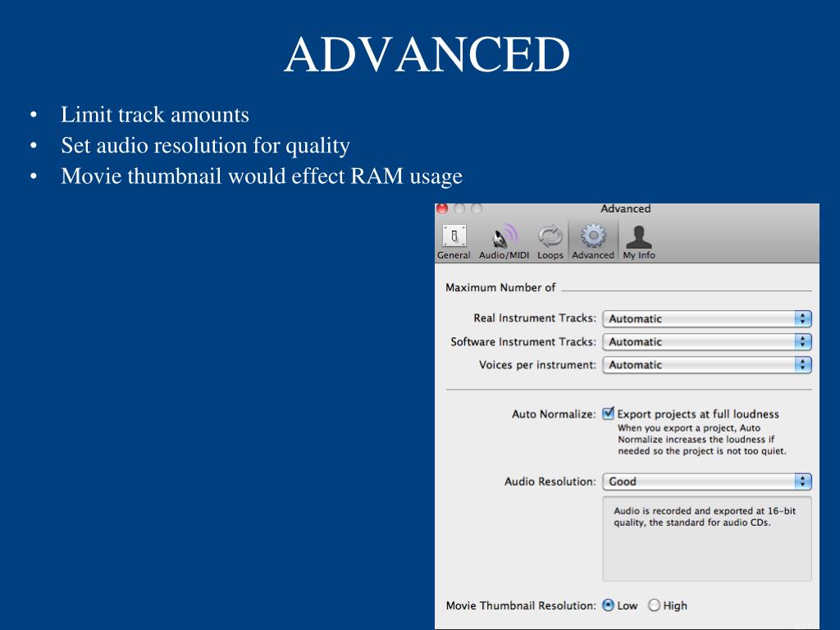840x630 pixels.
Task: Select the Advanced gear icon
Action: 593,236
